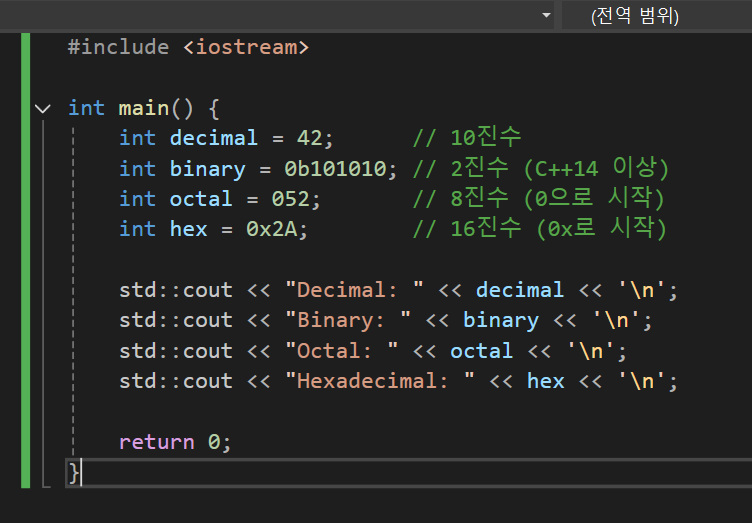Collapse the main() function fold chevron
The height and width of the screenshot is (523, 752).
click(43, 109)
